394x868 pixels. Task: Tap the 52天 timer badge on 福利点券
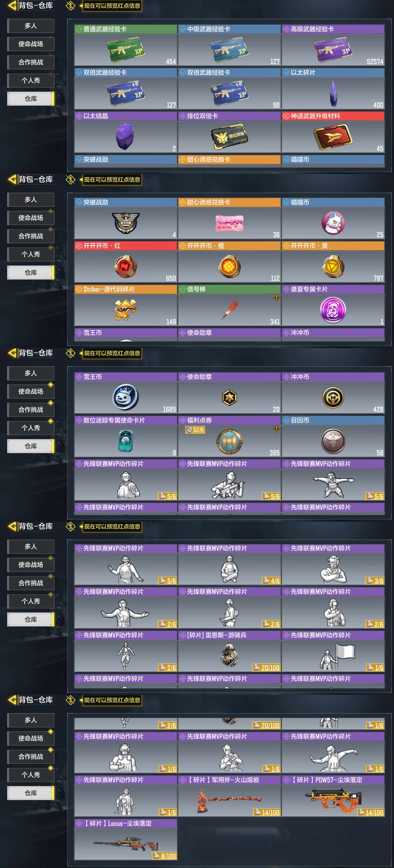tap(195, 430)
